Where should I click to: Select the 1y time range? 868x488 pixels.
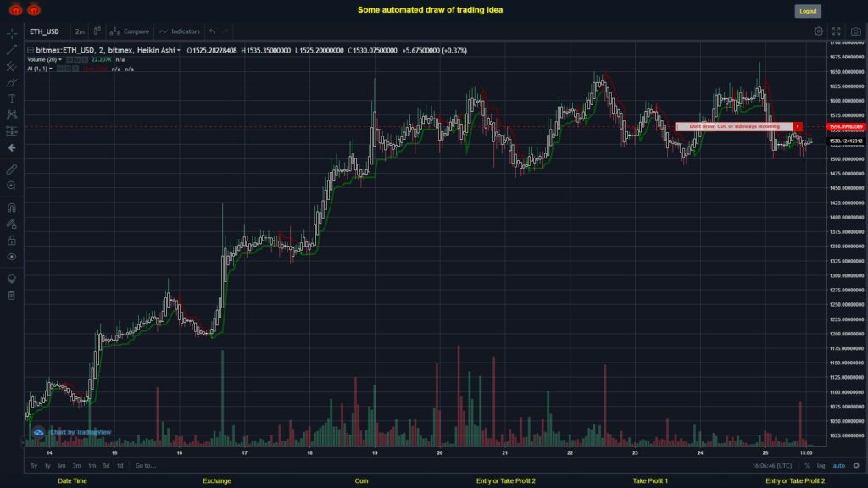(x=47, y=466)
